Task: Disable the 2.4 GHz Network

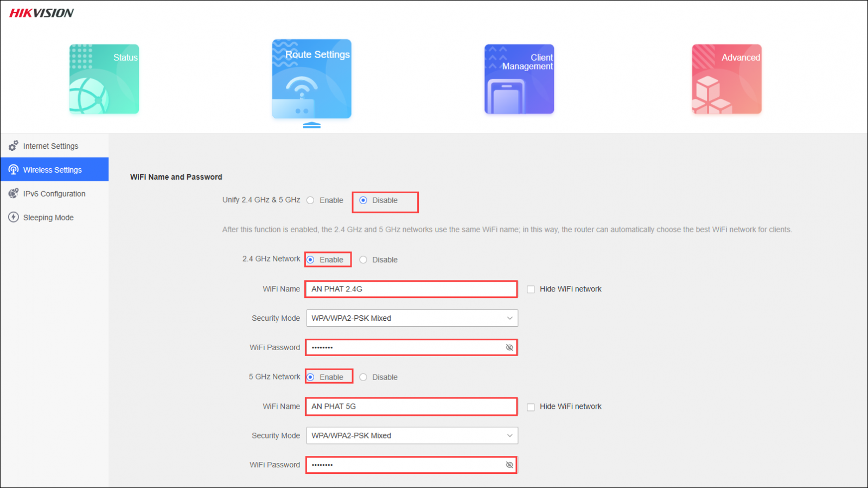Action: pyautogui.click(x=363, y=260)
